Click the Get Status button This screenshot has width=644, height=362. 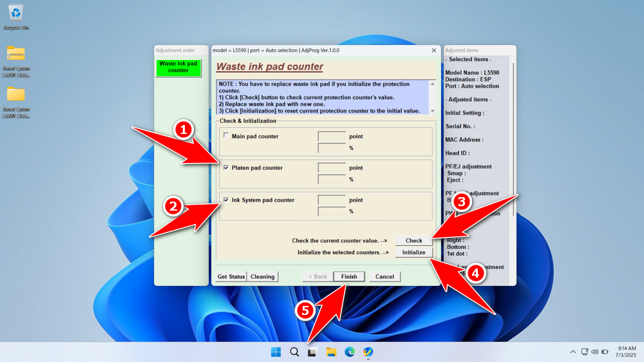(x=231, y=276)
